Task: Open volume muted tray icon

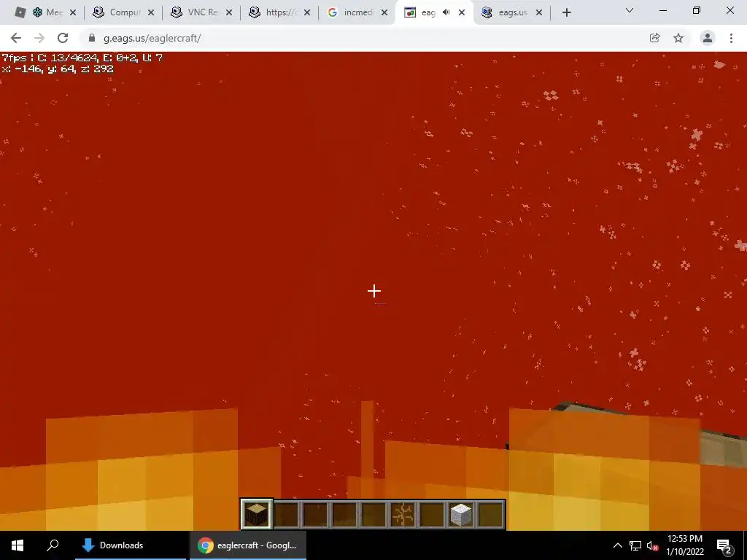Action: pos(652,545)
